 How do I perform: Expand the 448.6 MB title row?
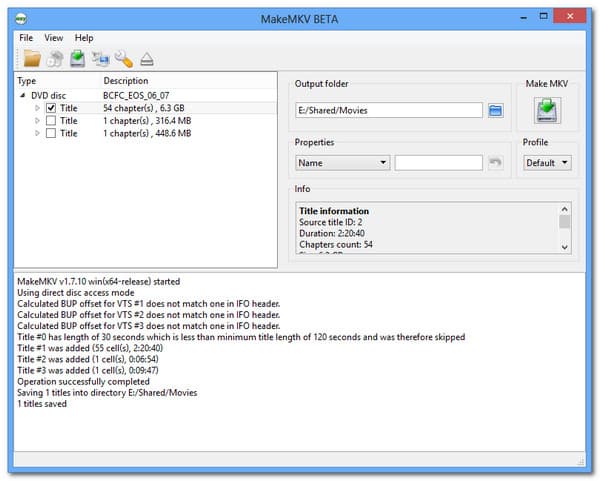point(37,133)
